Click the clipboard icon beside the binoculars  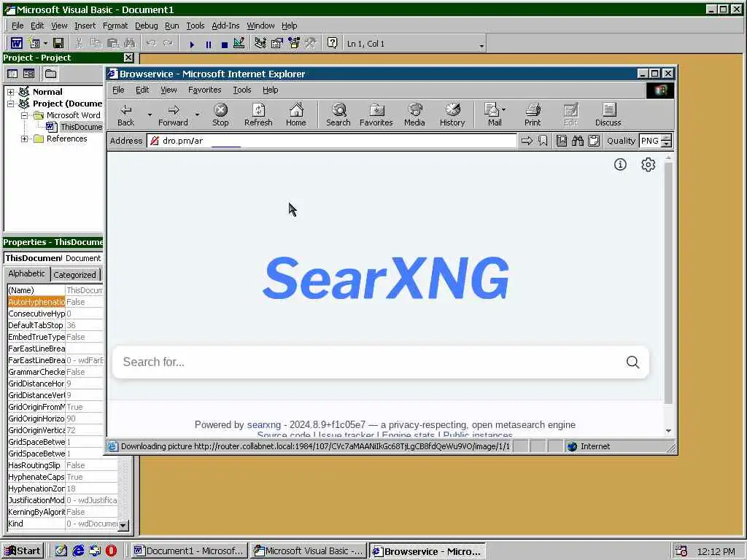[594, 141]
